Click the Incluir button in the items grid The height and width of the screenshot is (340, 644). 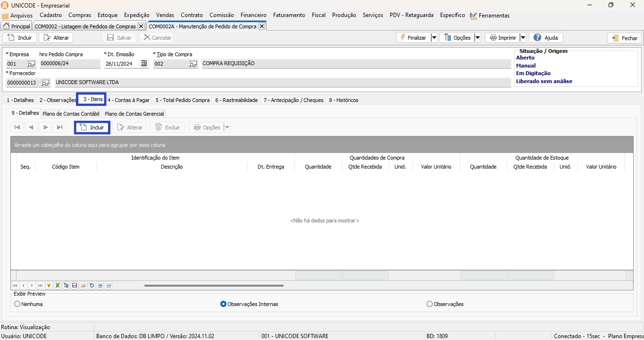coord(92,127)
